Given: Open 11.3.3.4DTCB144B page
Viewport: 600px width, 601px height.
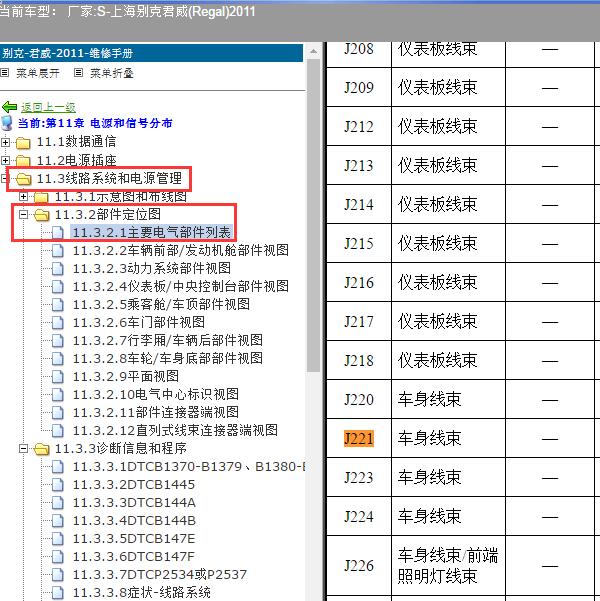Looking at the screenshot, I should click(134, 521).
